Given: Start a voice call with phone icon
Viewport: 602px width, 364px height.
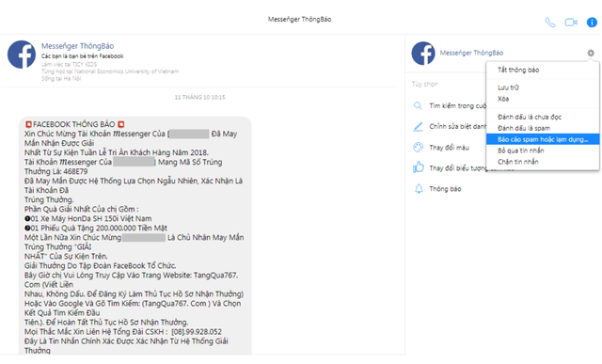Looking at the screenshot, I should [x=550, y=23].
